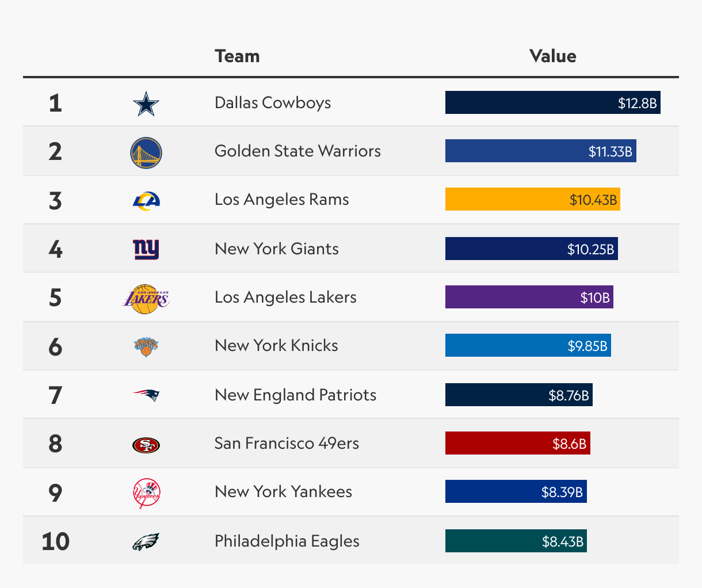Click the Dallas Cowboys star logo

click(146, 104)
